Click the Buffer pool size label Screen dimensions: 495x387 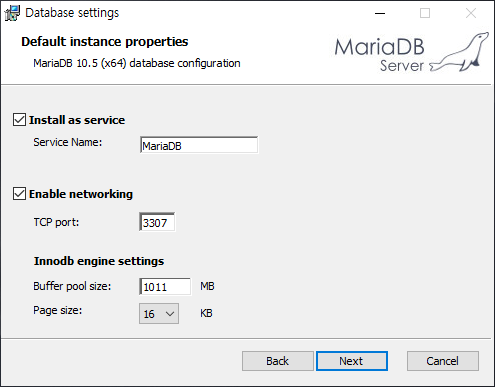[72, 286]
